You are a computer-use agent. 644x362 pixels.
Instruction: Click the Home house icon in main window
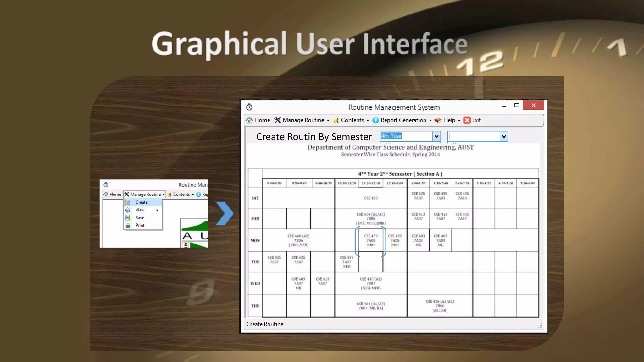click(x=249, y=120)
